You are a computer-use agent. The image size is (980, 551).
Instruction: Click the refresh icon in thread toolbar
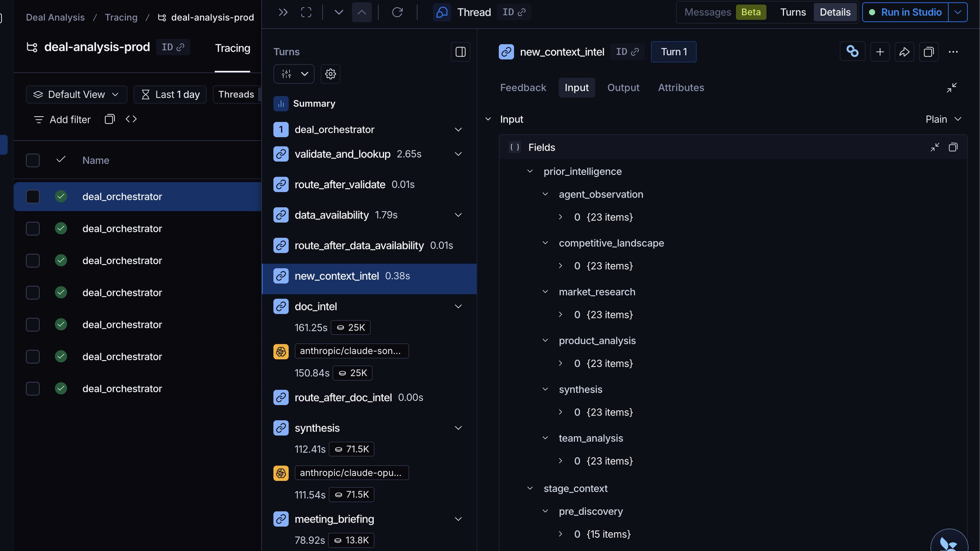click(397, 12)
